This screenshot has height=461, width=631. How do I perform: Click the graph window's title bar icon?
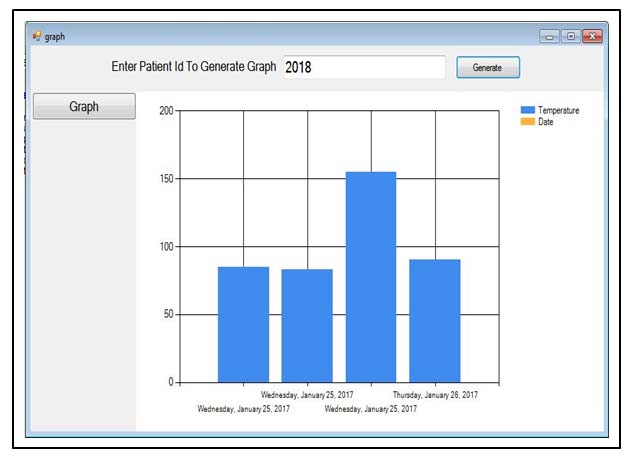(37, 36)
